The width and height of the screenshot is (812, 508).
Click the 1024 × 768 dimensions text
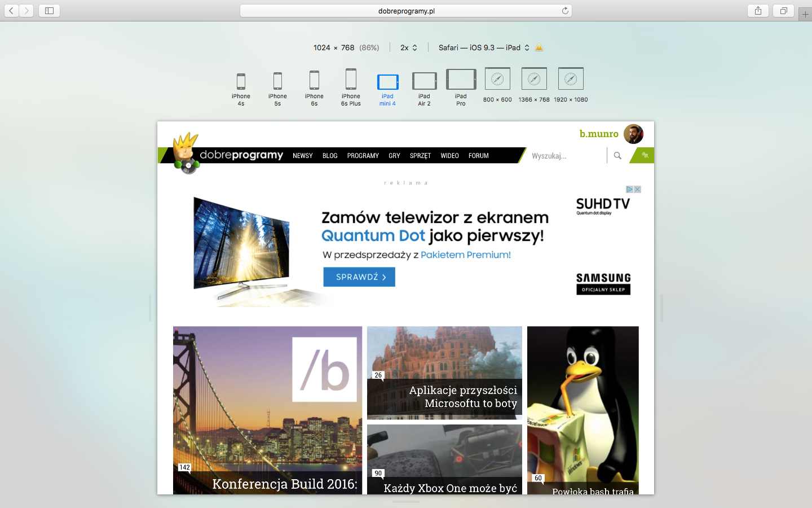click(334, 47)
